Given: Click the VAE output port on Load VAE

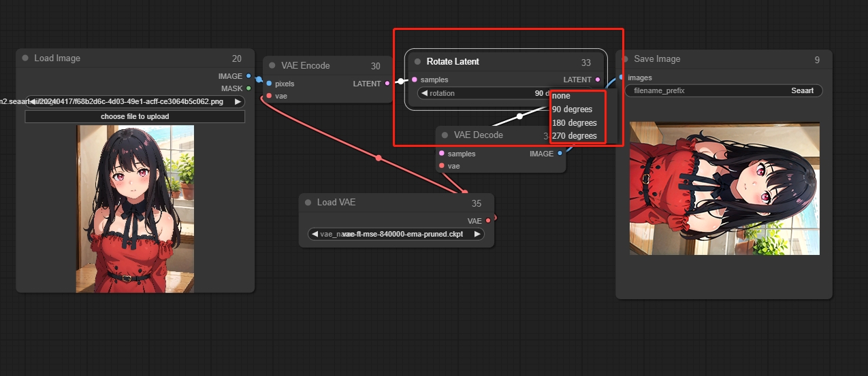Looking at the screenshot, I should click(488, 221).
